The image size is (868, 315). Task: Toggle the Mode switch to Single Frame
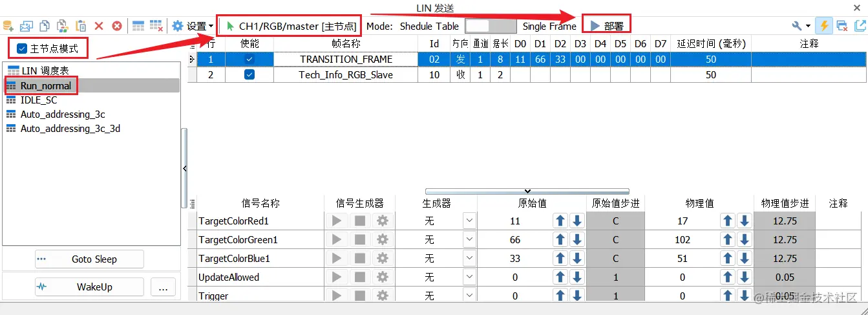tap(491, 26)
